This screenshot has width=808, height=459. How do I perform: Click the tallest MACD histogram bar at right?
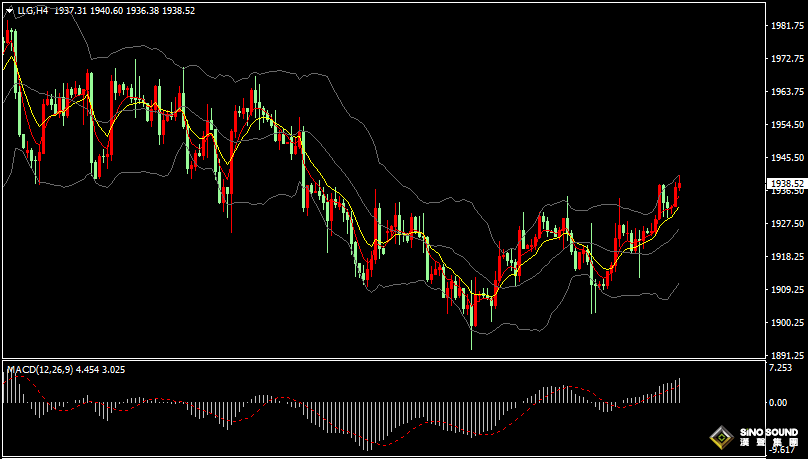pos(679,390)
